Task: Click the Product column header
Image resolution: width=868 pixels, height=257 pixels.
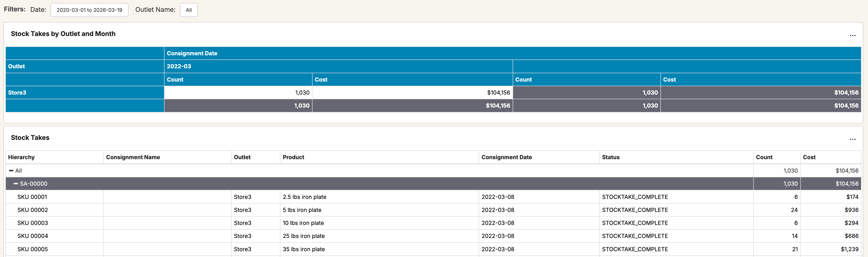Action: (x=293, y=157)
